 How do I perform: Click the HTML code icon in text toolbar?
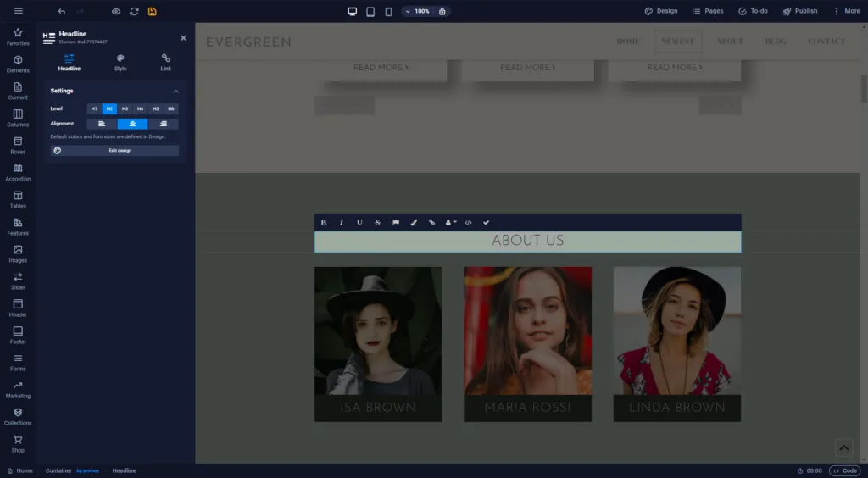(x=468, y=222)
